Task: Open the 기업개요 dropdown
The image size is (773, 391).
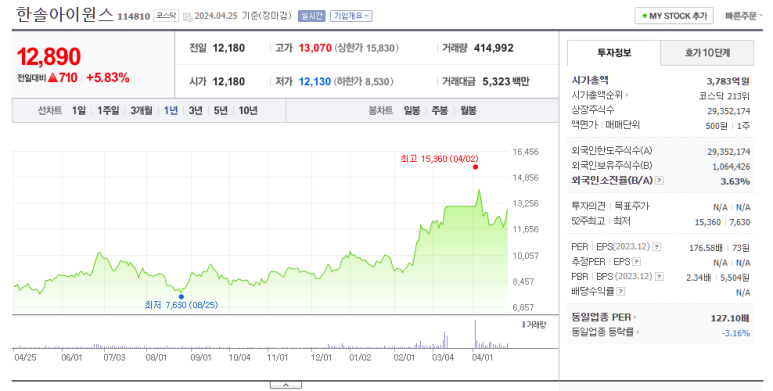Action: point(351,16)
